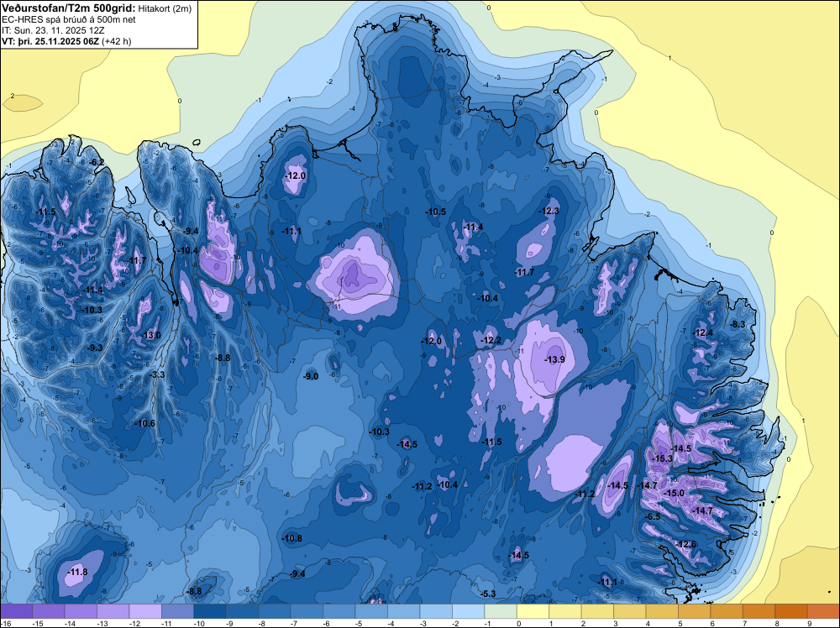The height and width of the screenshot is (628, 840).
Task: Click the '-10.5' temperature label
Action: pos(435,212)
